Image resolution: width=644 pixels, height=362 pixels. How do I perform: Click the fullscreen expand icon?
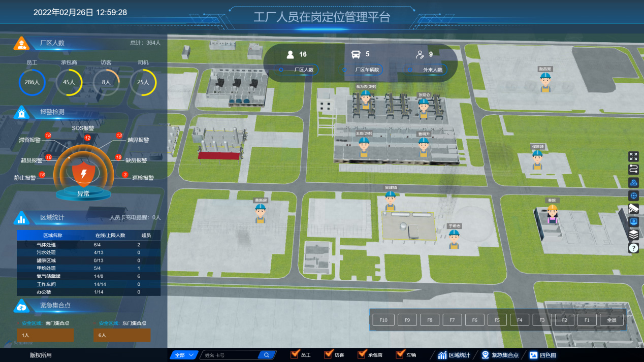coord(633,156)
